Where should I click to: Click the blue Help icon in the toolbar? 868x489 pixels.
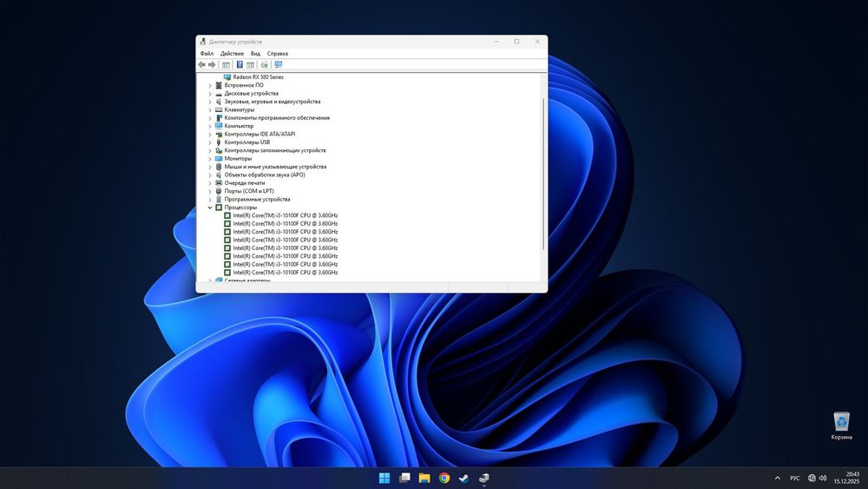(240, 64)
